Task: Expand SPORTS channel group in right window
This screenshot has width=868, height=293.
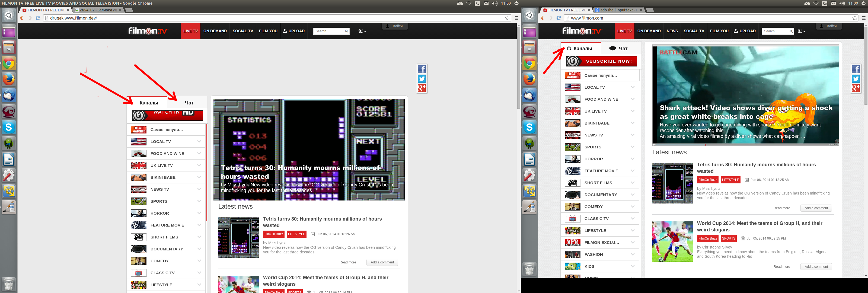Action: click(x=633, y=147)
